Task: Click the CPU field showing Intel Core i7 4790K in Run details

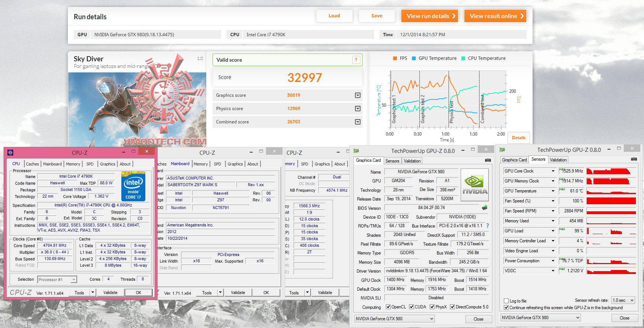Action: coord(309,35)
